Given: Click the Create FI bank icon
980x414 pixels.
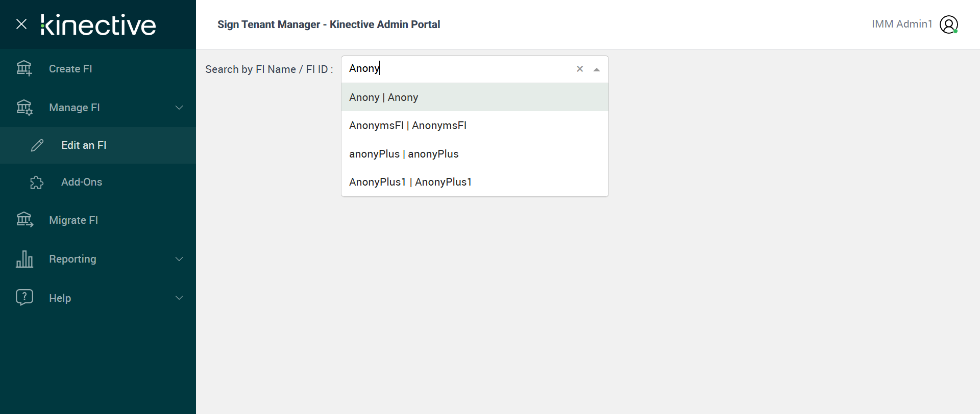Looking at the screenshot, I should click(x=24, y=68).
